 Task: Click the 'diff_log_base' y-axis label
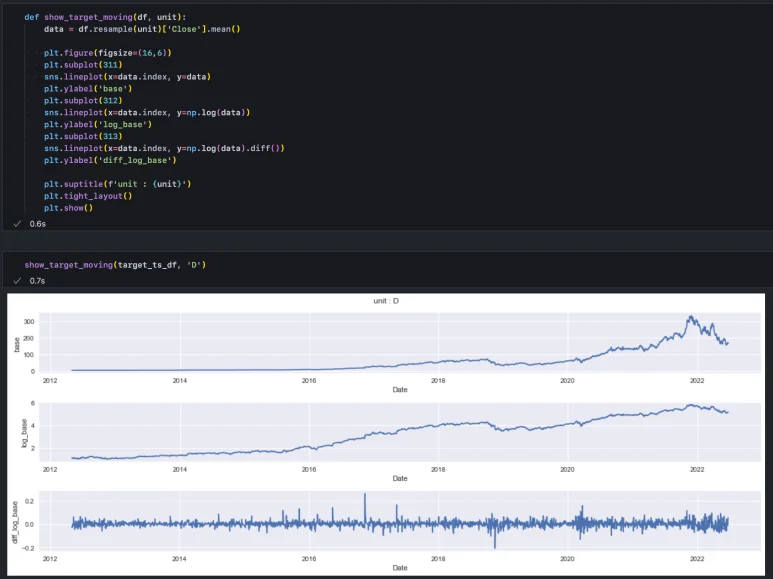[17, 522]
